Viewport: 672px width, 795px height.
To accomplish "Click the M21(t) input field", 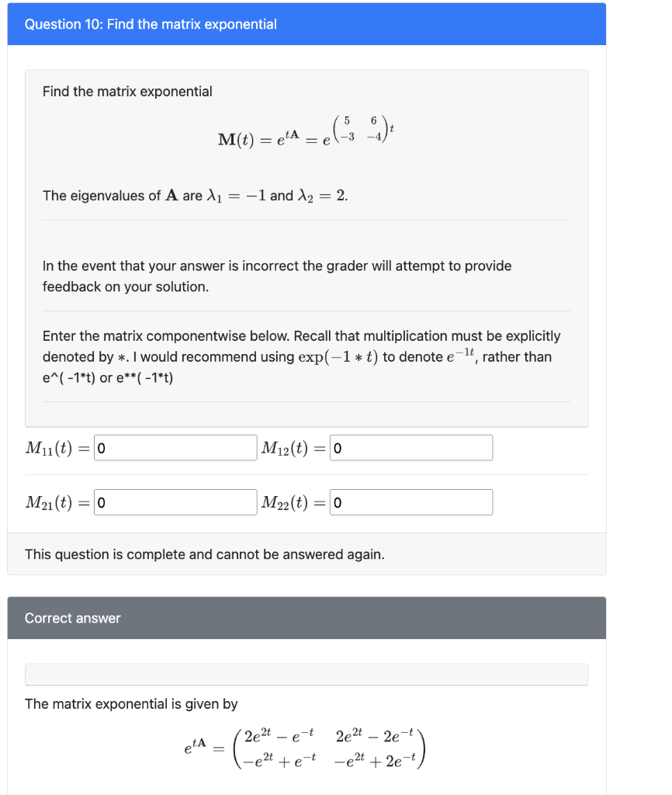I will tap(175, 502).
